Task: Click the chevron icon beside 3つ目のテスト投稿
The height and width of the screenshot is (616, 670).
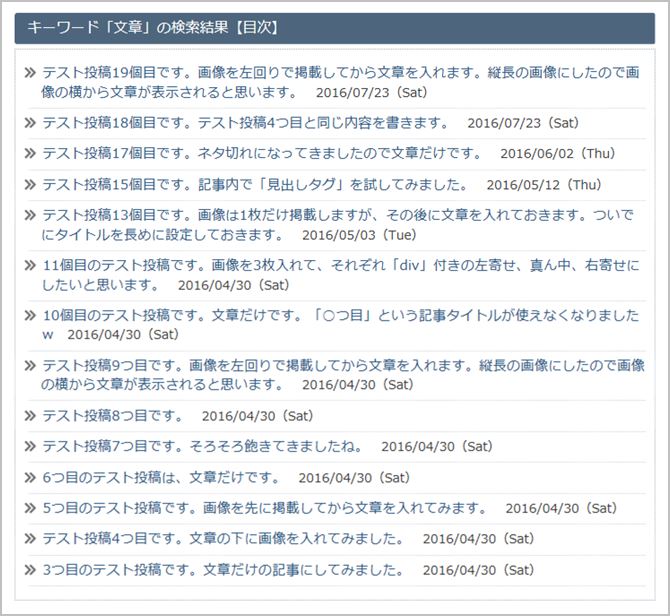Action: [x=29, y=570]
